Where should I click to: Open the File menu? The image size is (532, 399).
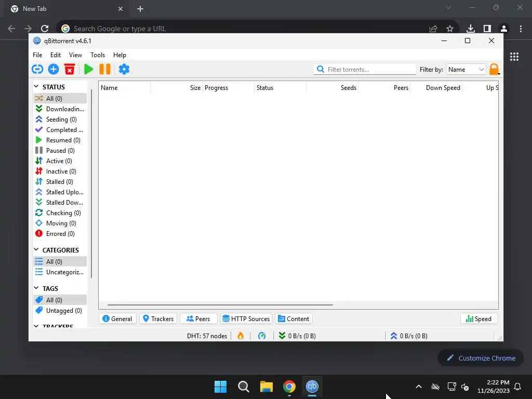pyautogui.click(x=37, y=55)
